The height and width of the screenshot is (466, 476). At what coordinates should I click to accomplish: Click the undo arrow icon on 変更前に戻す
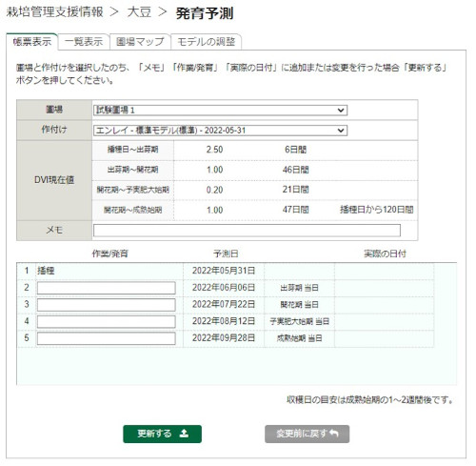point(334,434)
